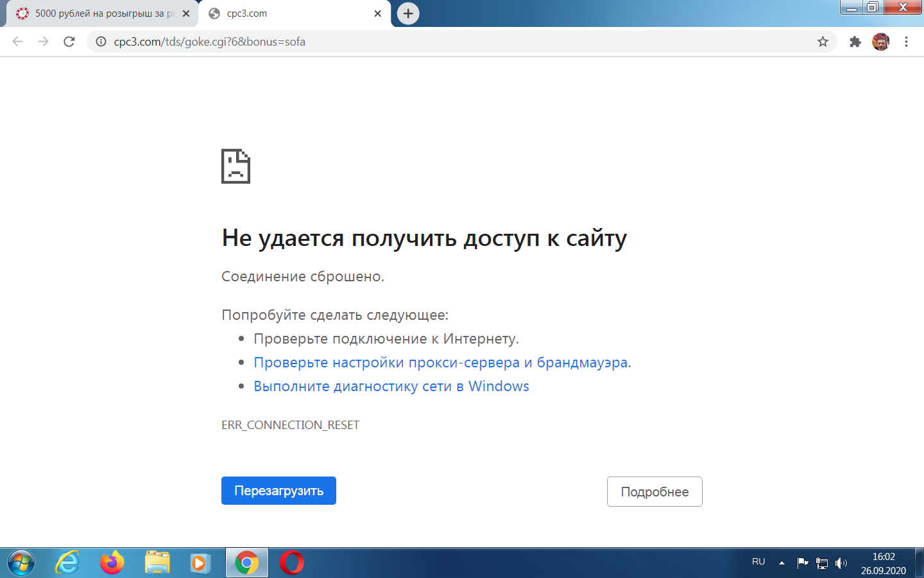924x578 pixels.
Task: Expand details with the Подробнее button
Action: pos(654,492)
